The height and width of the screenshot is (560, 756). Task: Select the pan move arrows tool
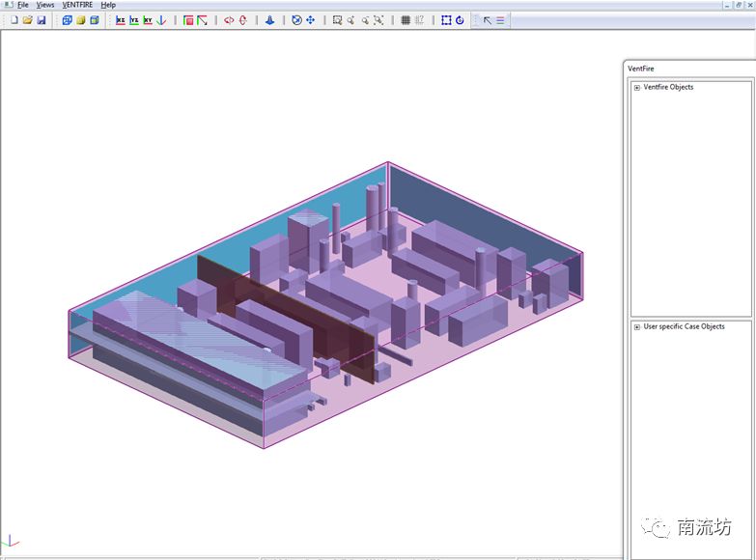[310, 20]
